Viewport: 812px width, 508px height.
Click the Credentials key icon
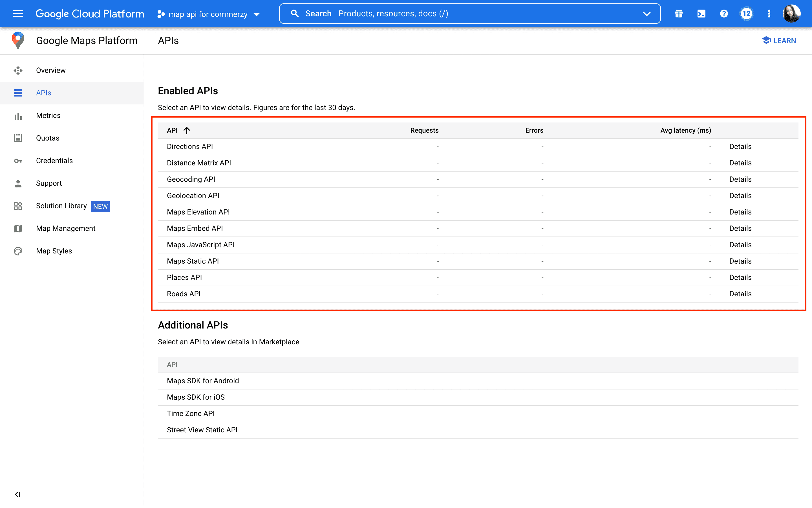(x=18, y=161)
